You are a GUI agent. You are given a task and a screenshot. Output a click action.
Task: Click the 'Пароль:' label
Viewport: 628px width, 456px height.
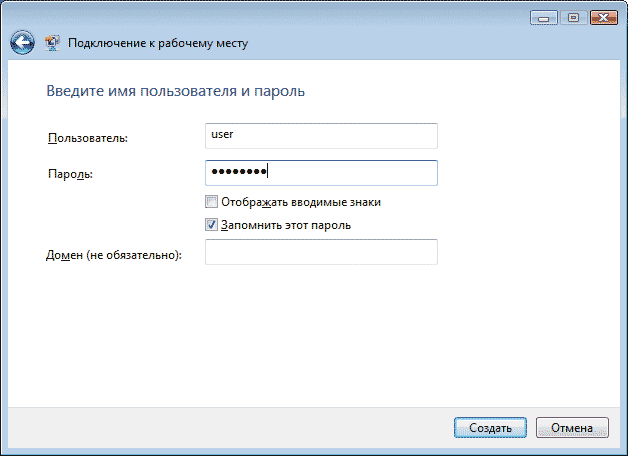pyautogui.click(x=70, y=174)
